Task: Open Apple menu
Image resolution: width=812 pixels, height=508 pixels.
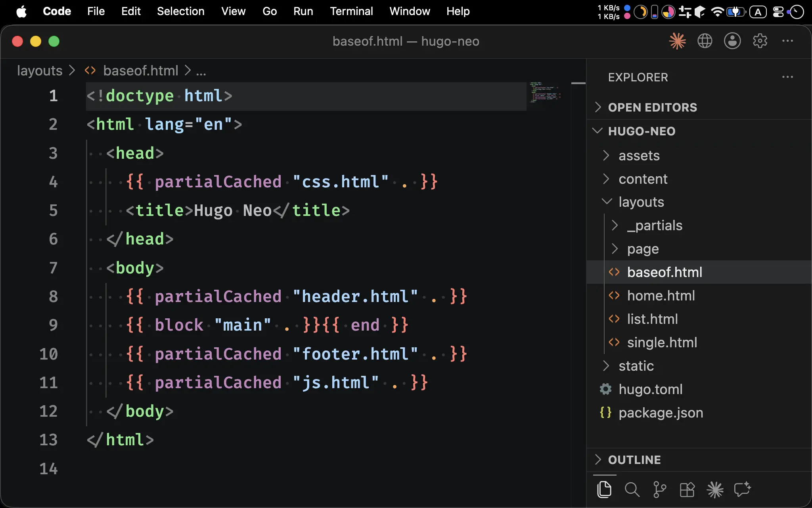Action: point(21,11)
